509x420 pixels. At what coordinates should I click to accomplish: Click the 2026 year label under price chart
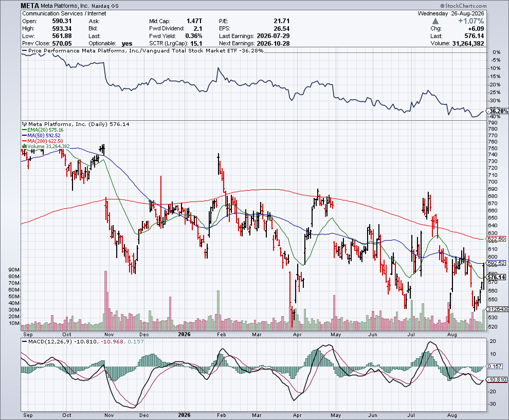185,334
